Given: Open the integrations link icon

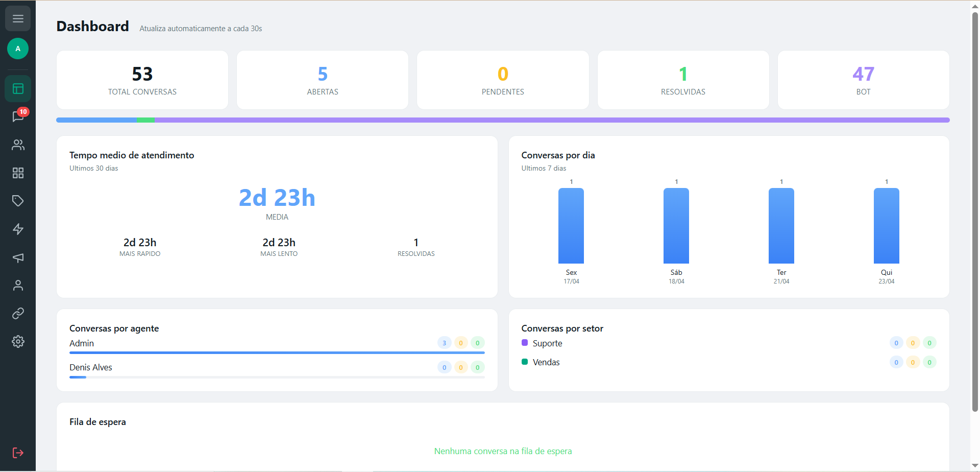Looking at the screenshot, I should click(x=18, y=313).
